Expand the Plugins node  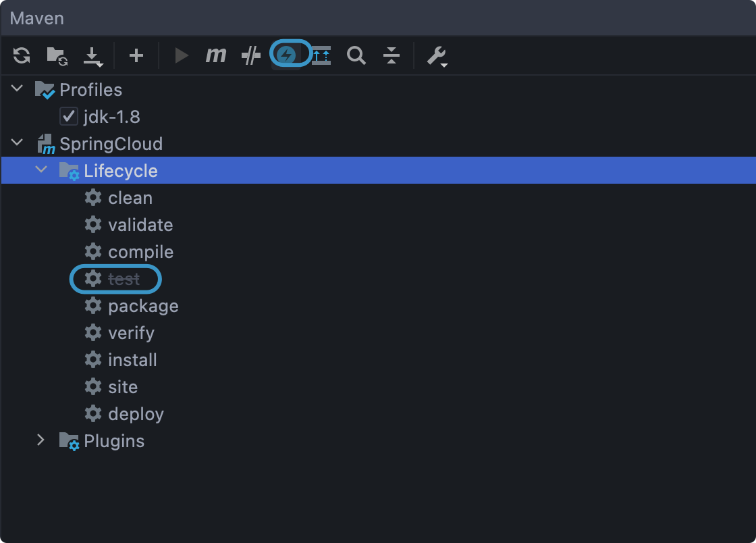(x=41, y=440)
